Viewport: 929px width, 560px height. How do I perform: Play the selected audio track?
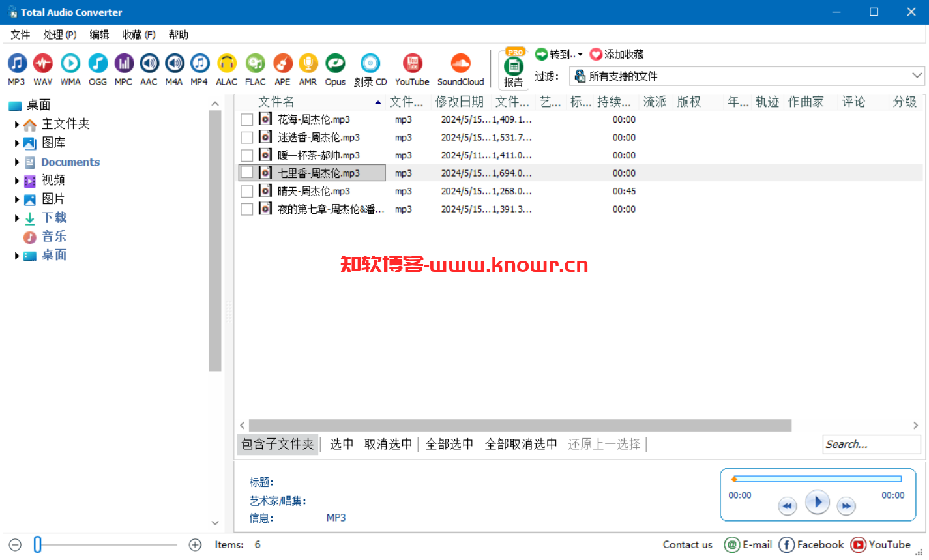click(818, 502)
